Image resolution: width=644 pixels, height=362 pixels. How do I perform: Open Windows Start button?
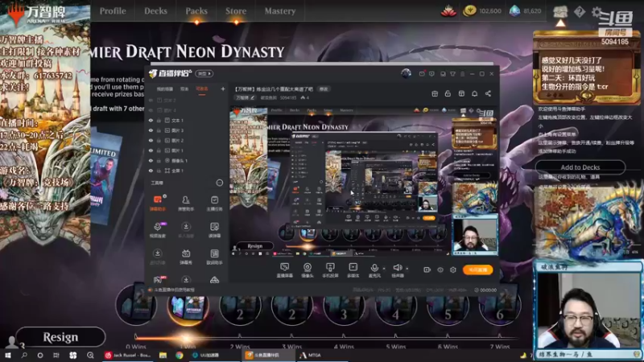(x=8, y=356)
